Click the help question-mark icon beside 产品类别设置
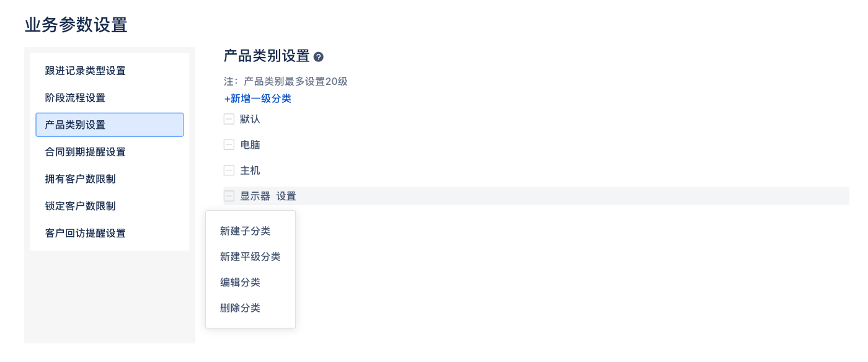Image resolution: width=868 pixels, height=362 pixels. click(319, 57)
